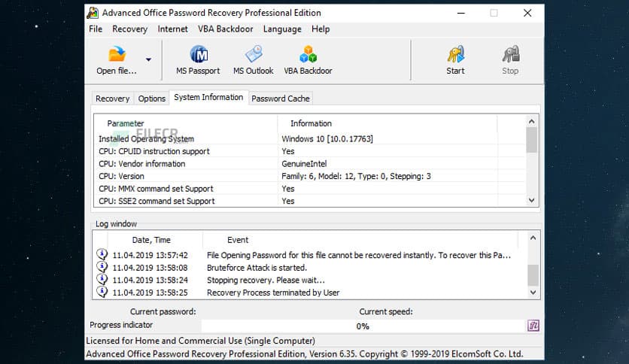
Task: Click the info icon for the 13:58:25 log entry
Action: pos(102,292)
